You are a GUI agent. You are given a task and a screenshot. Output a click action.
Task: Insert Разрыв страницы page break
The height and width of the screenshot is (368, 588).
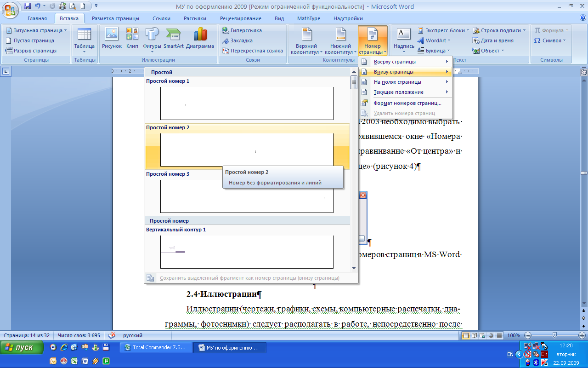pos(31,51)
